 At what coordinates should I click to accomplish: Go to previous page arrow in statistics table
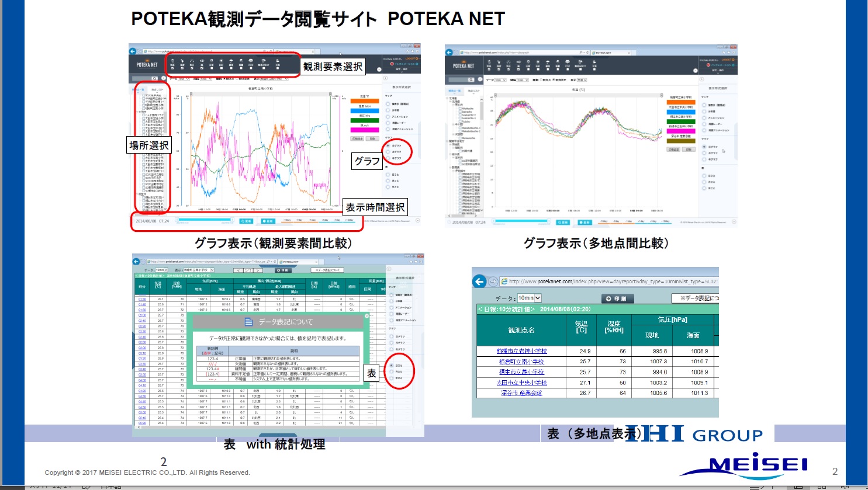(x=238, y=270)
